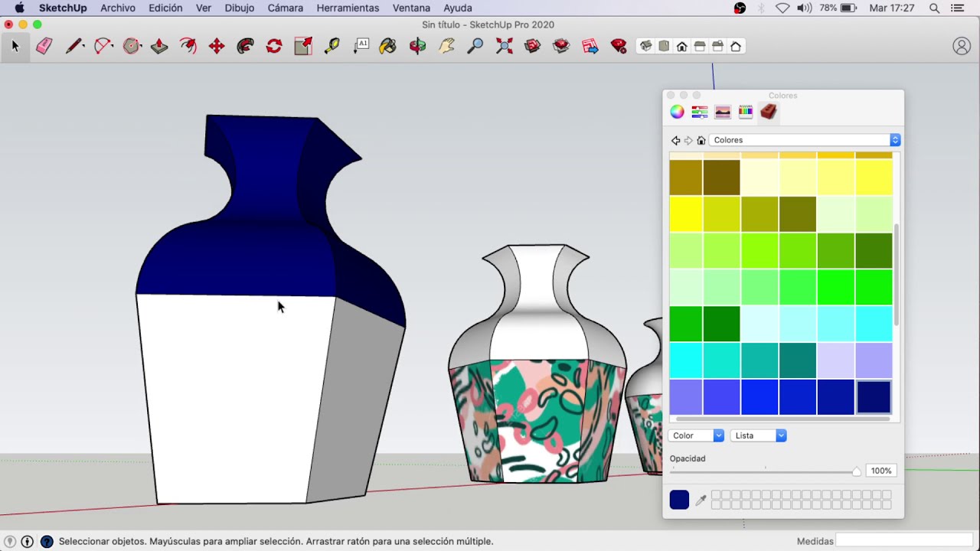Image resolution: width=980 pixels, height=551 pixels.
Task: Click the 100% opacity value field
Action: [x=880, y=471]
